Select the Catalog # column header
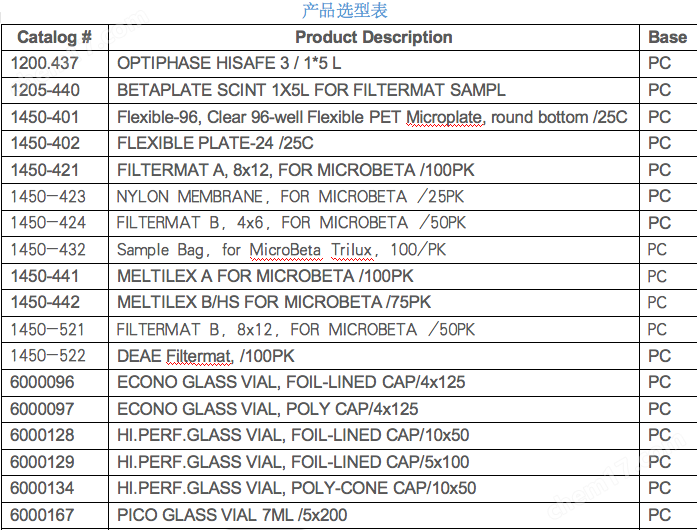 [x=55, y=37]
